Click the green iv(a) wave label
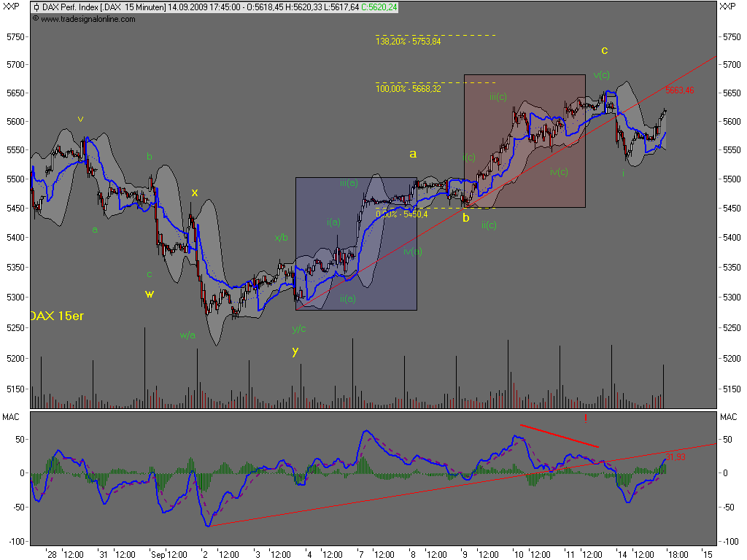 click(413, 251)
